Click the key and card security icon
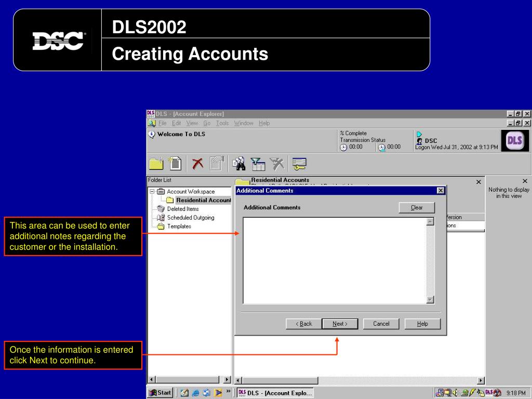The height and width of the screenshot is (399, 532). 299,164
